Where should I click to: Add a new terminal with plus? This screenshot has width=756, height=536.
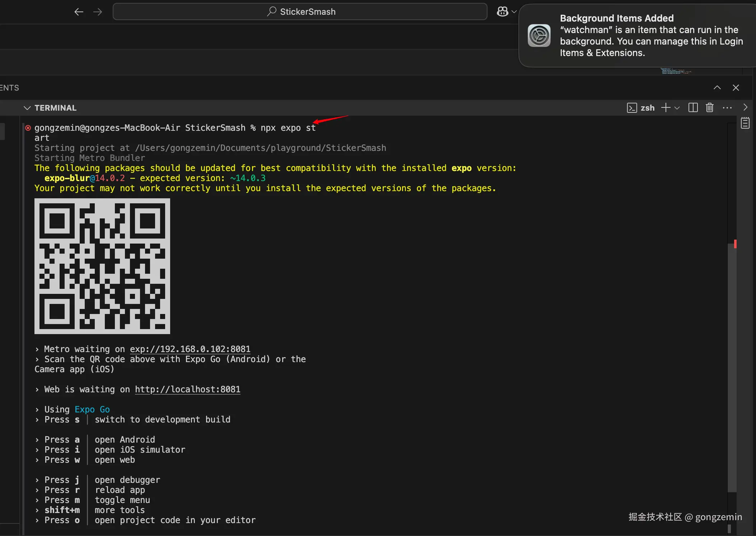tap(666, 108)
